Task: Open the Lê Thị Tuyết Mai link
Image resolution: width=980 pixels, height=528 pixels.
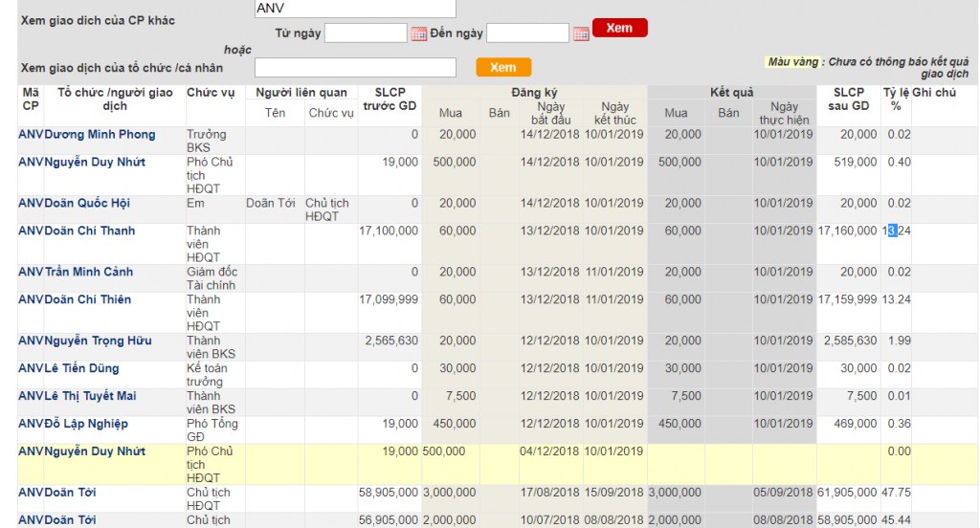Action: tap(90, 397)
